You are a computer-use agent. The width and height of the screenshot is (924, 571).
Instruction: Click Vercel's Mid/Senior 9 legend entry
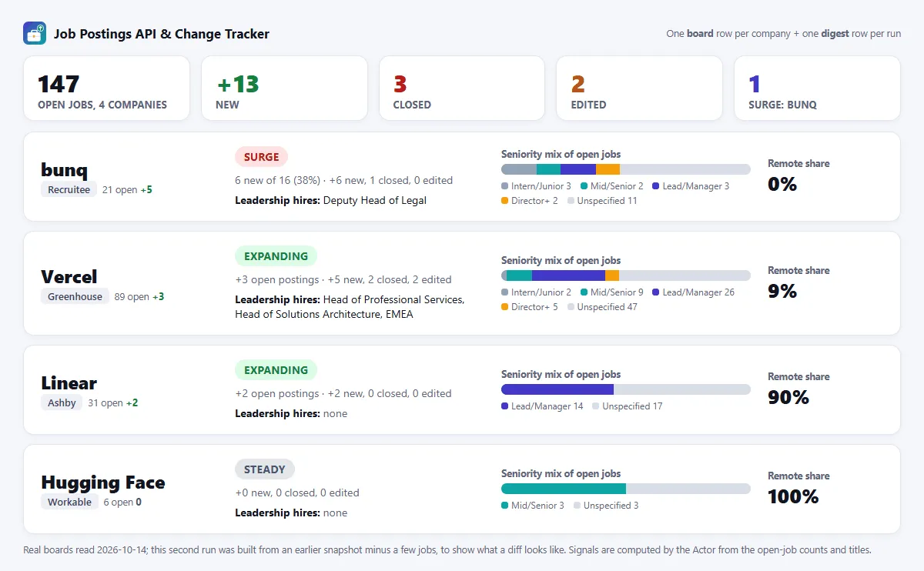click(x=612, y=292)
